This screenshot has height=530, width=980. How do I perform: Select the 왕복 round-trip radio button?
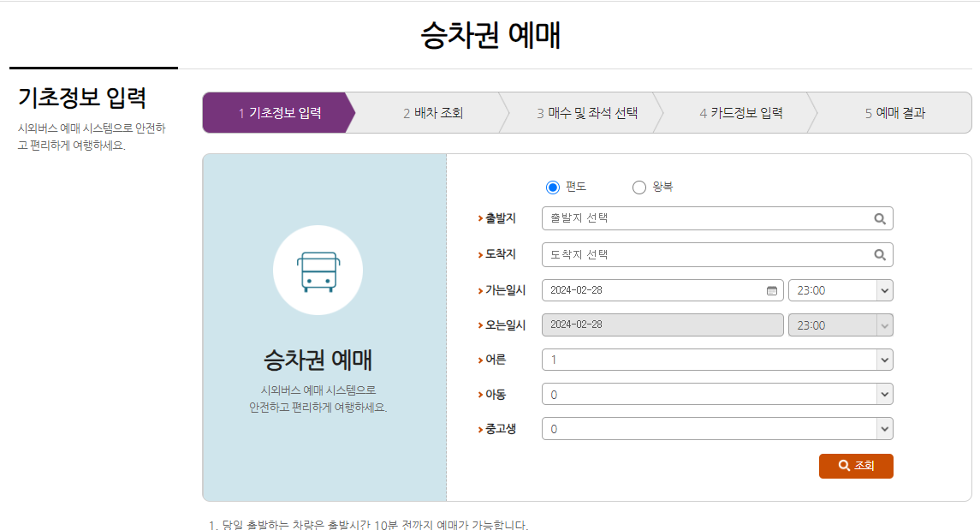pyautogui.click(x=638, y=187)
